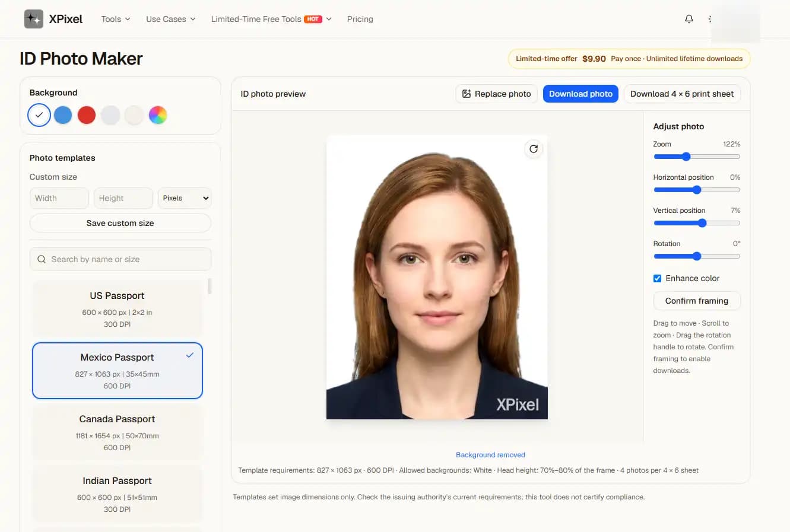The height and width of the screenshot is (532, 790).
Task: Click the Vertical position slider handle
Action: pyautogui.click(x=702, y=223)
